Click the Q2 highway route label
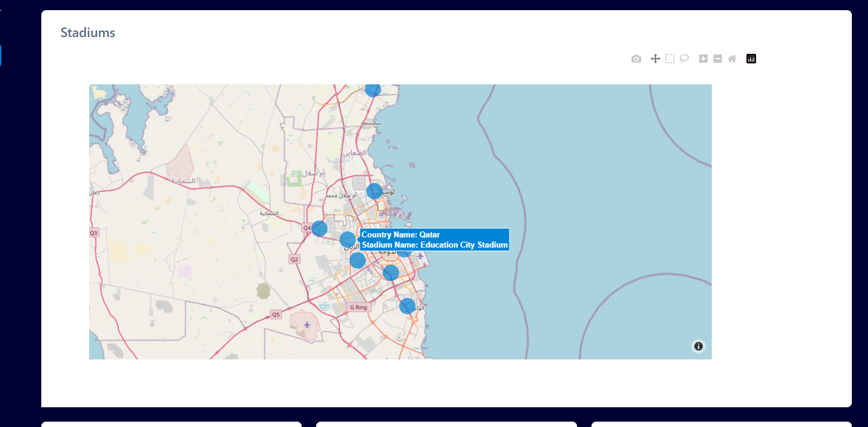Viewport: 868px width, 427px height. click(294, 259)
